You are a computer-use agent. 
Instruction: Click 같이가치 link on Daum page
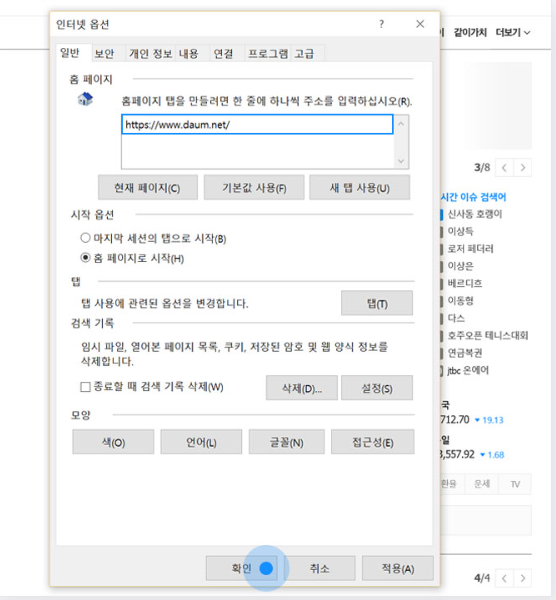pos(470,33)
